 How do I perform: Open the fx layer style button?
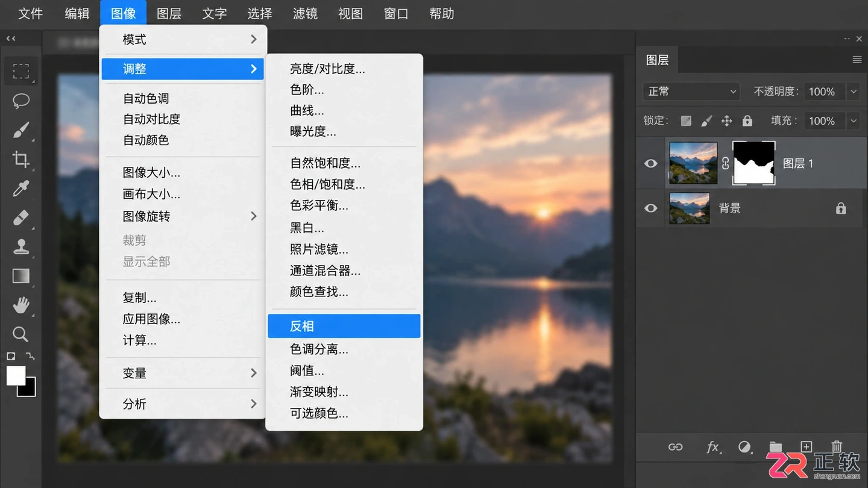[713, 446]
